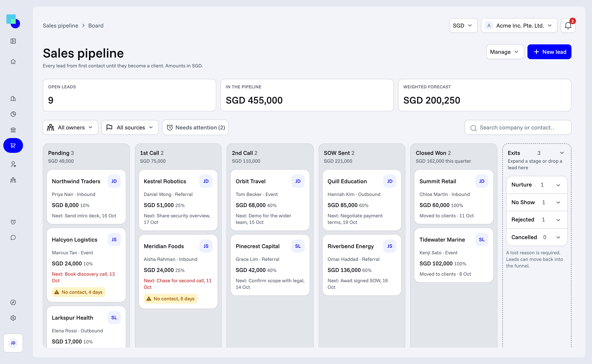Click the New lead button

(549, 52)
